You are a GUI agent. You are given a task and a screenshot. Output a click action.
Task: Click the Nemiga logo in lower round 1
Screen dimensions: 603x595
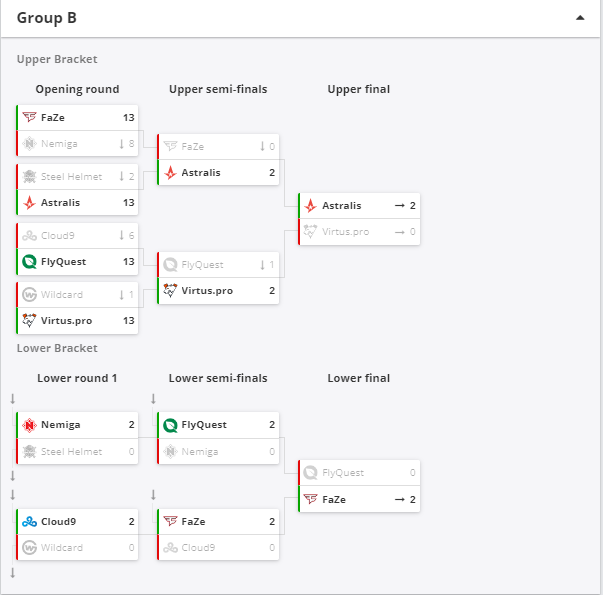pos(29,425)
